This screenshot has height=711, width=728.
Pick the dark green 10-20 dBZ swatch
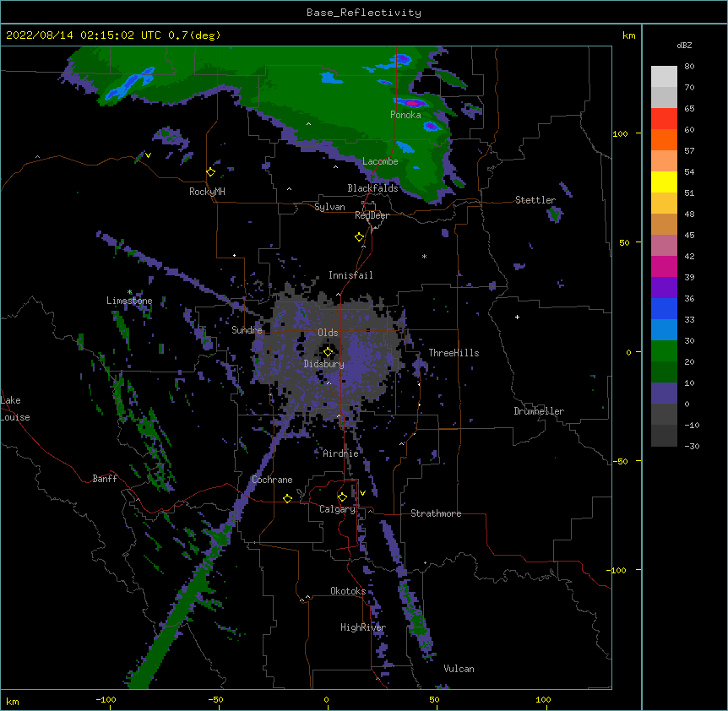(x=664, y=372)
